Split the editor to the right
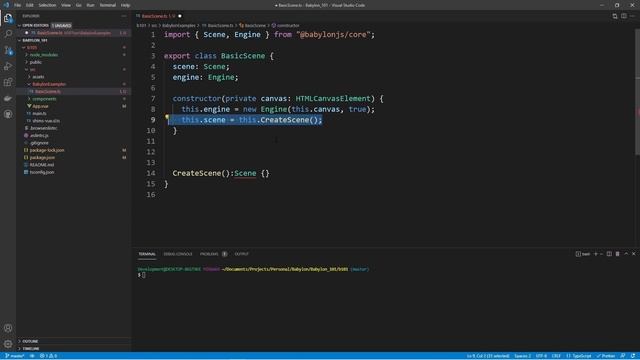 pos(624,16)
